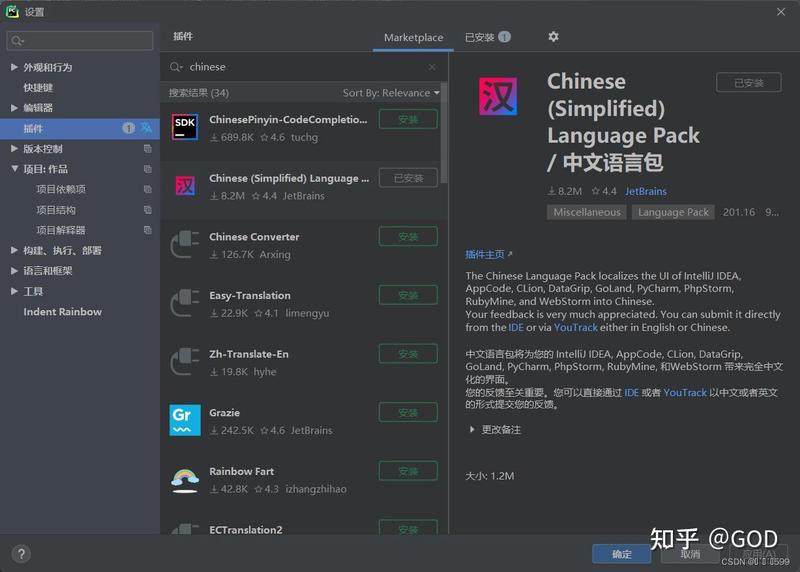Click the Grazie plugin icon
This screenshot has width=800, height=572.
185,420
